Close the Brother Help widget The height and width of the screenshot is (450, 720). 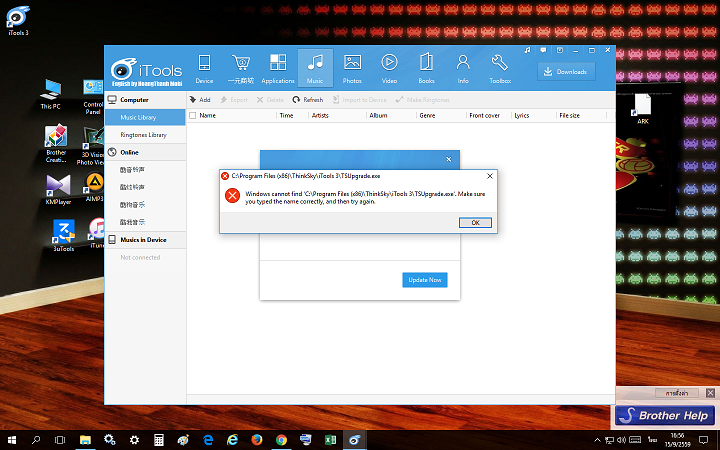pos(710,393)
